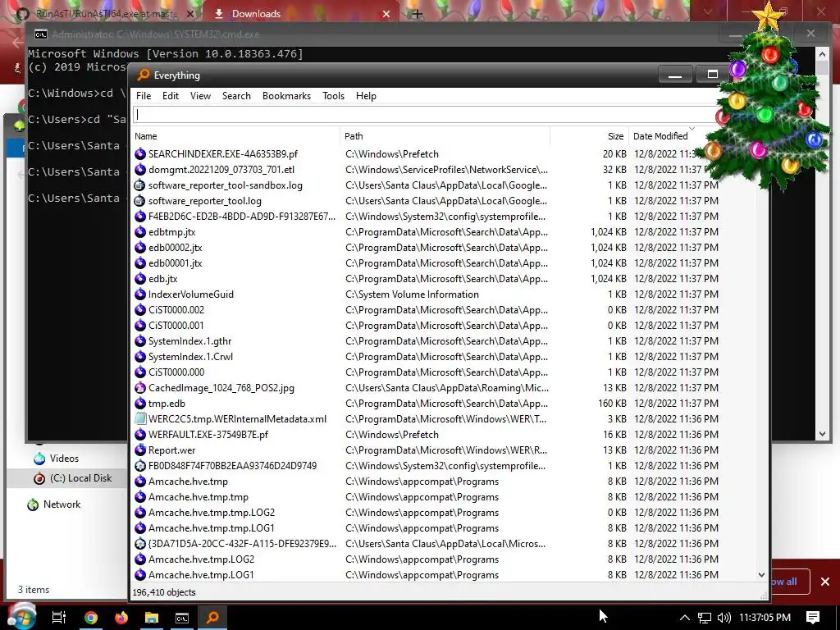Select the WERC2C5.tmp.WERInternalMetadata.xml file icon
The image size is (840, 630).
[x=139, y=419]
